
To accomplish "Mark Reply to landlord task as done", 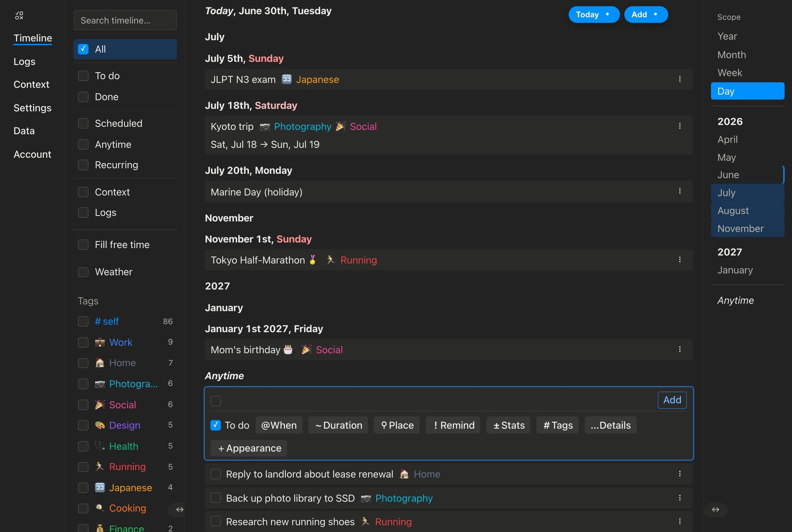I will coord(215,474).
